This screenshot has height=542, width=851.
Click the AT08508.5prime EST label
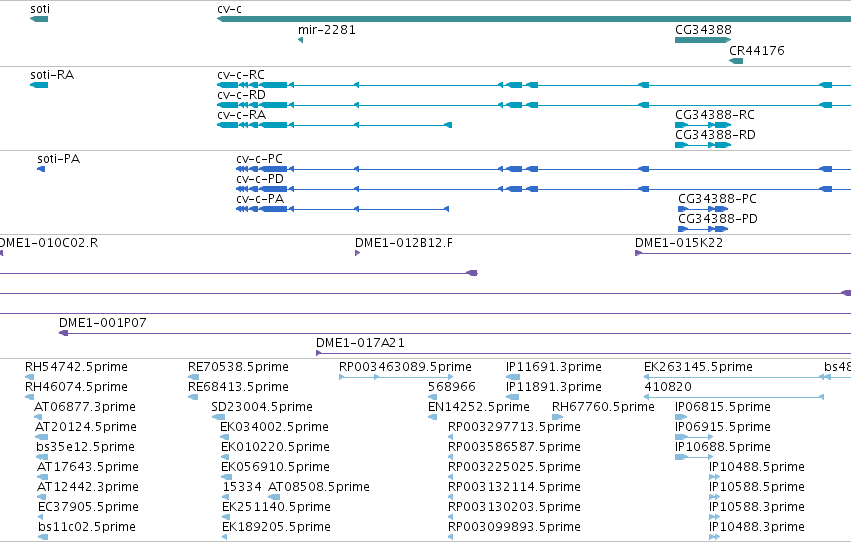click(x=319, y=488)
